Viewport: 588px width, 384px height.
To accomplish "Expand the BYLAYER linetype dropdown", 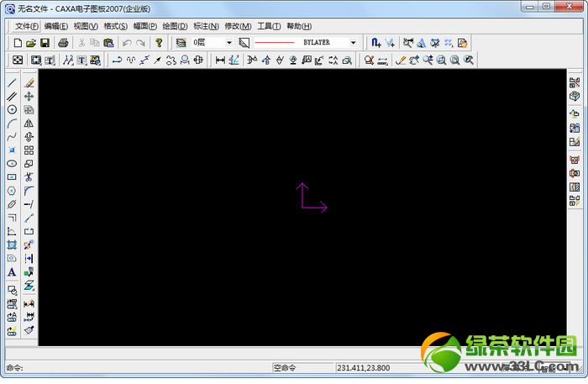I will point(353,43).
